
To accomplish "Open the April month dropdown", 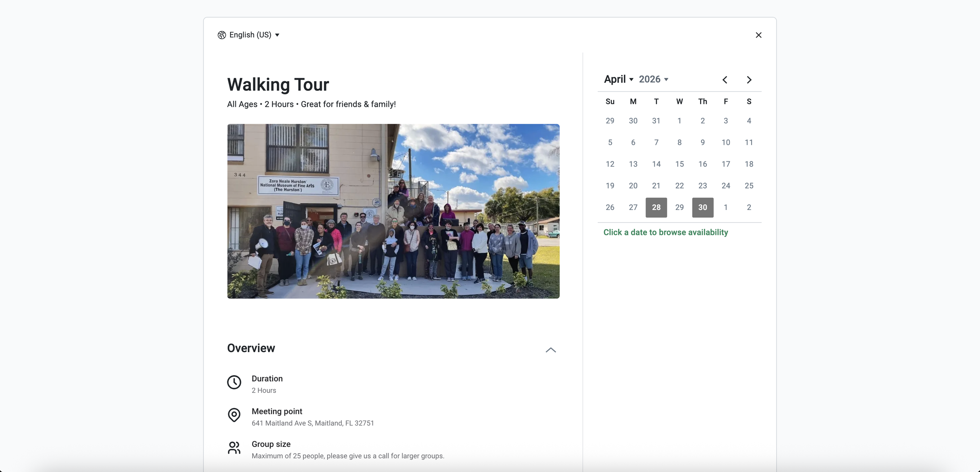I will pyautogui.click(x=619, y=79).
